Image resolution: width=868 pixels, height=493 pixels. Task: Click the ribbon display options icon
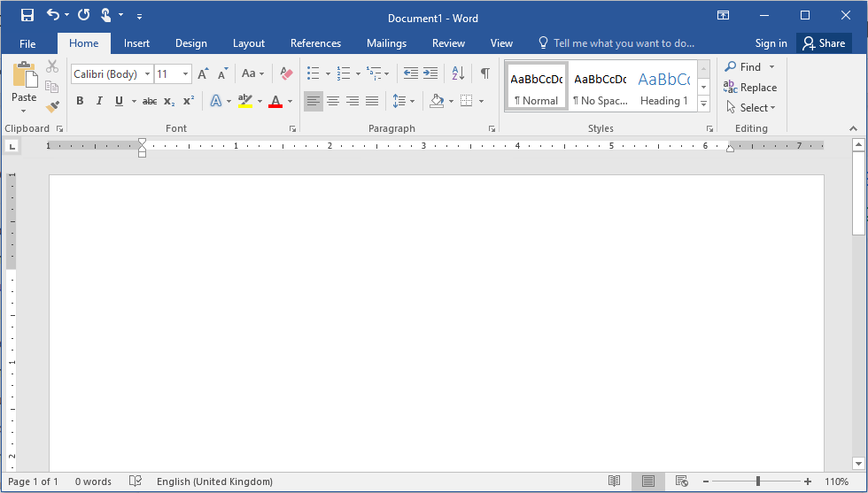click(723, 16)
